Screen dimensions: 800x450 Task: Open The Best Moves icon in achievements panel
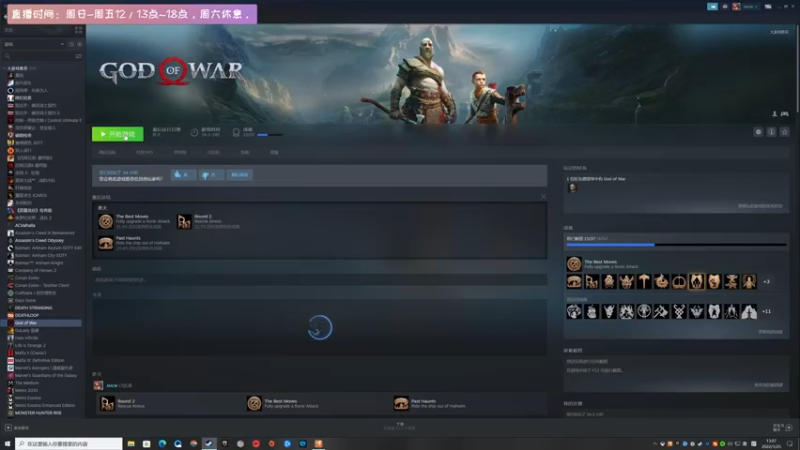(574, 264)
